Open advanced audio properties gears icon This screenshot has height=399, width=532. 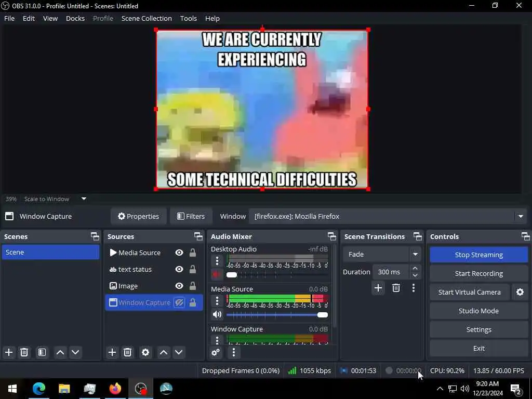coord(216,352)
